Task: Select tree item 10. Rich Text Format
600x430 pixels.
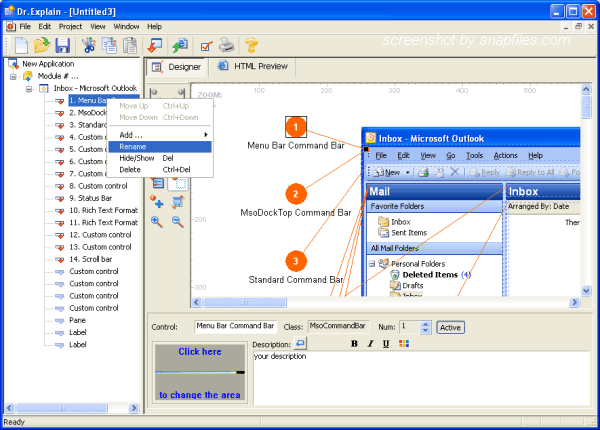Action: (103, 210)
